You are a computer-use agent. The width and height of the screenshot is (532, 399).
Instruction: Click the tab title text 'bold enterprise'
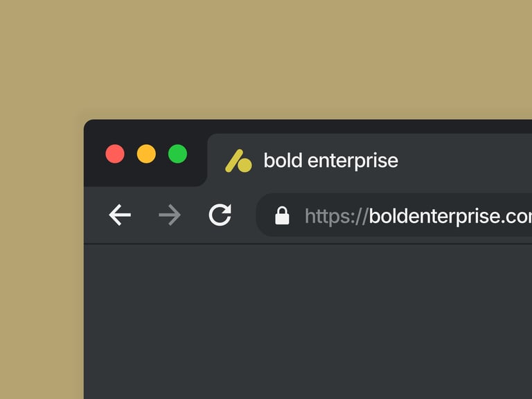[x=330, y=161]
